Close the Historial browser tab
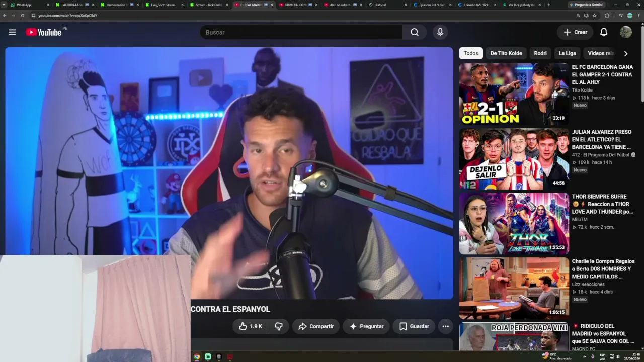 [x=406, y=5]
